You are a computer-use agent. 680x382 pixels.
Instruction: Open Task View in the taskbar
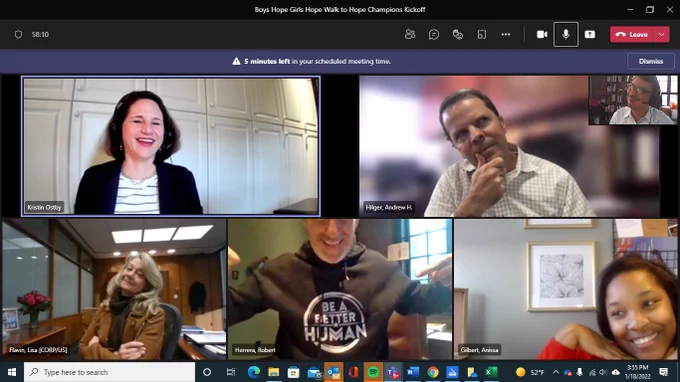coord(231,372)
